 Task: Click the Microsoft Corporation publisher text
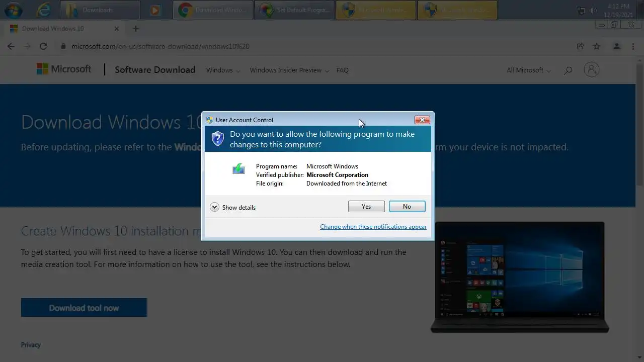tap(337, 175)
